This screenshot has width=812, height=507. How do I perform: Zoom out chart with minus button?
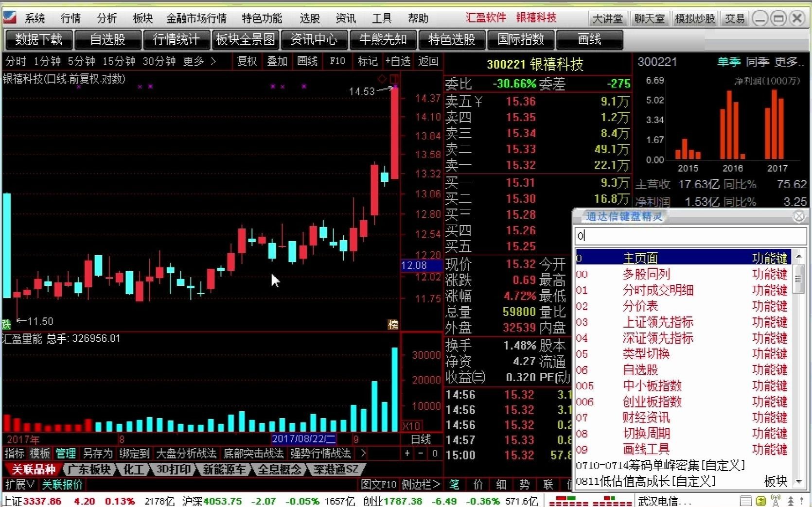421,454
